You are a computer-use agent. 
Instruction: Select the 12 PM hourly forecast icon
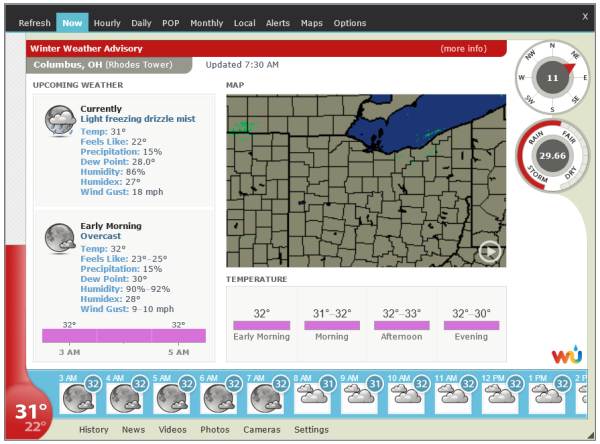[502, 396]
